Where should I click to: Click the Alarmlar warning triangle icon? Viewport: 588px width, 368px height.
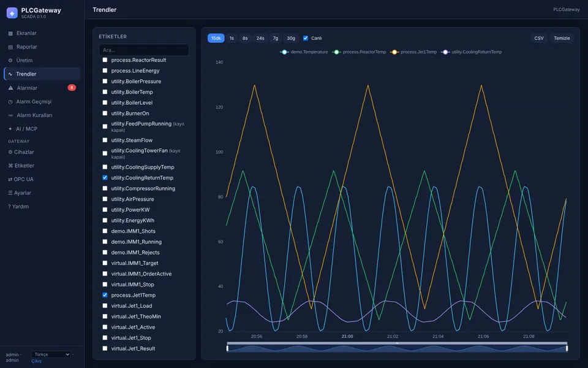point(10,88)
